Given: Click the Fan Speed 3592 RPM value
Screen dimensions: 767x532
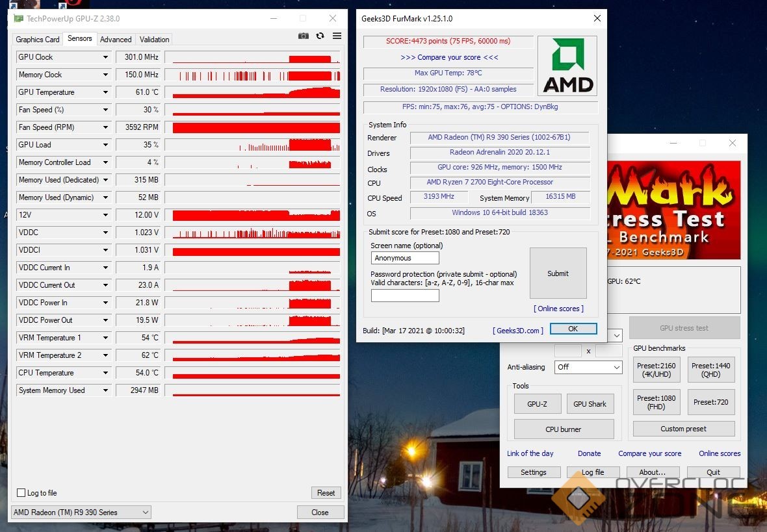Looking at the screenshot, I should click(x=137, y=127).
